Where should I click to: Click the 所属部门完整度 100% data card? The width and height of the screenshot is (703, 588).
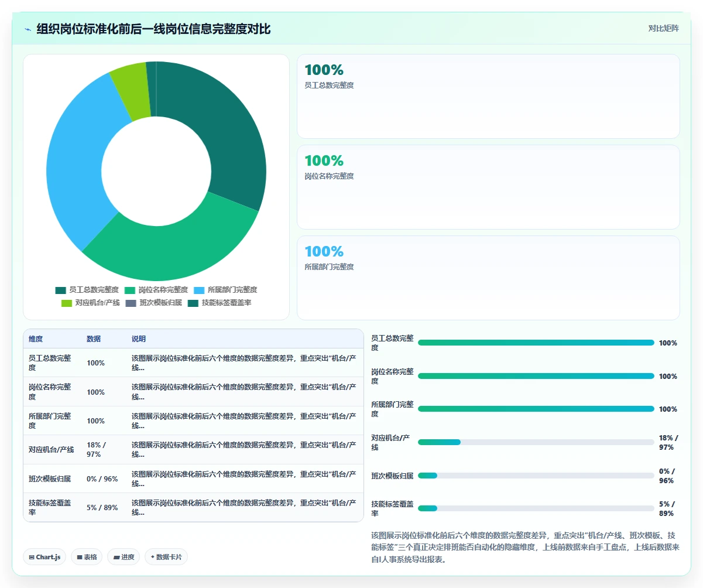pyautogui.click(x=488, y=278)
